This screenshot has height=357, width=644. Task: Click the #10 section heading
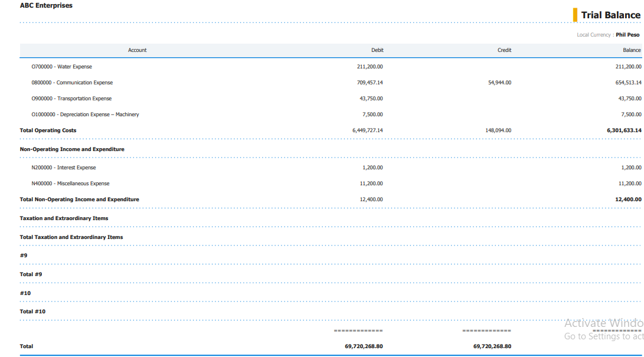coord(25,293)
